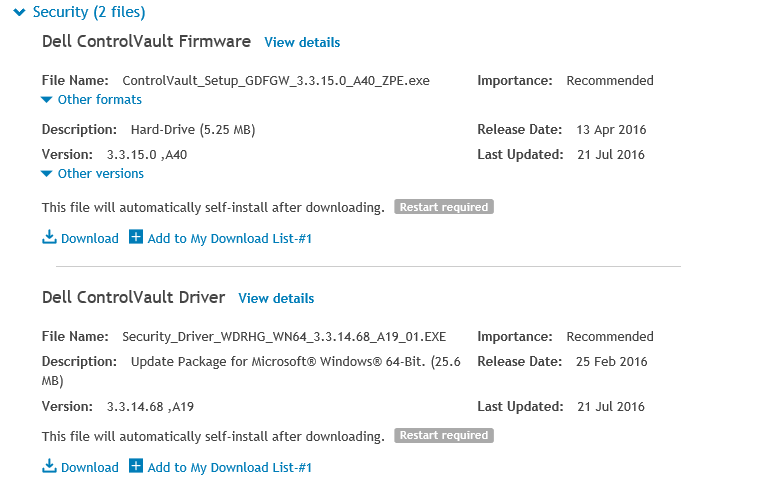The width and height of the screenshot is (777, 482).
Task: Click the ControlVault_Setup_GDFGW file name text
Action: (x=275, y=80)
